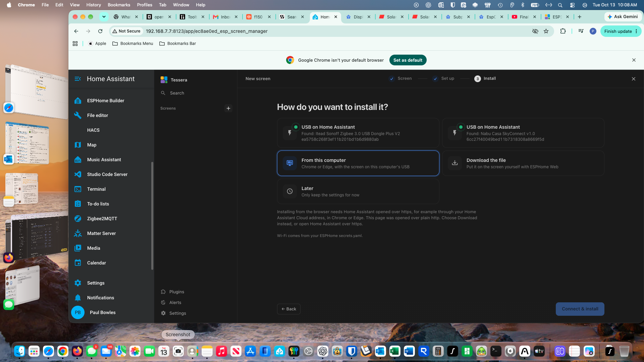The height and width of the screenshot is (362, 644).
Task: Close the New screen wizard
Action: (x=634, y=79)
